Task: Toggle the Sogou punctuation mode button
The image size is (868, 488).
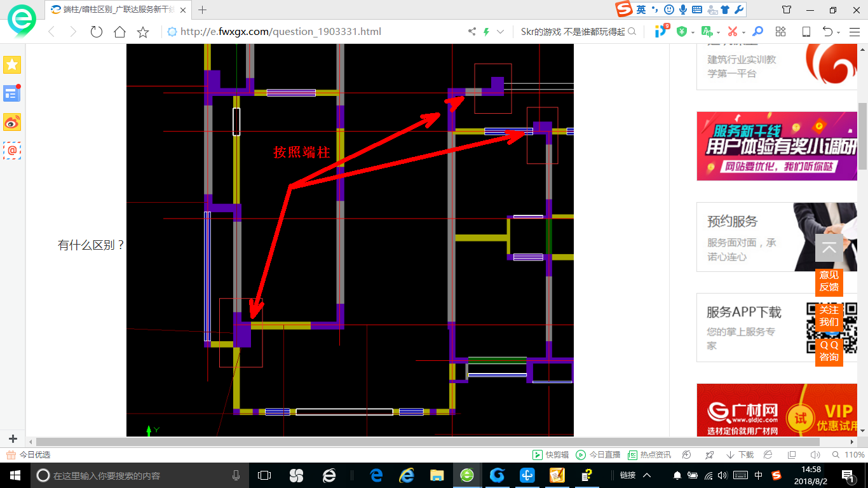Action: tap(654, 10)
